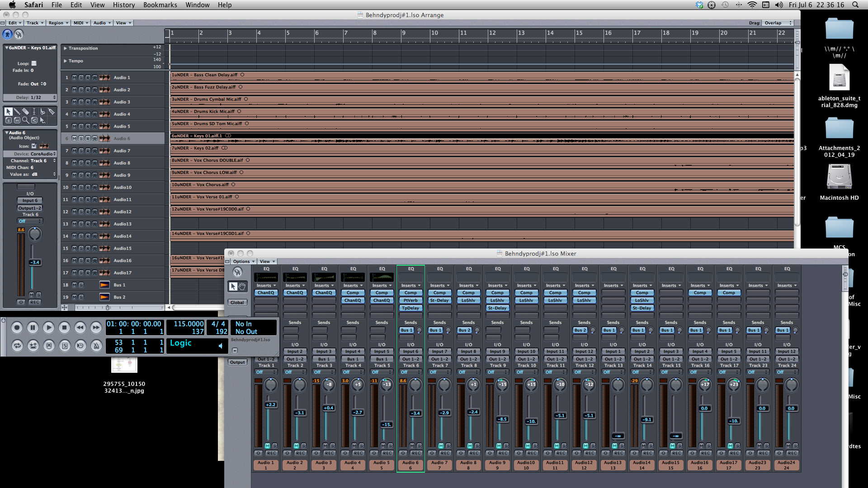Screen dimensions: 868x488
Task: Expand the Transposition global track
Action: point(65,48)
